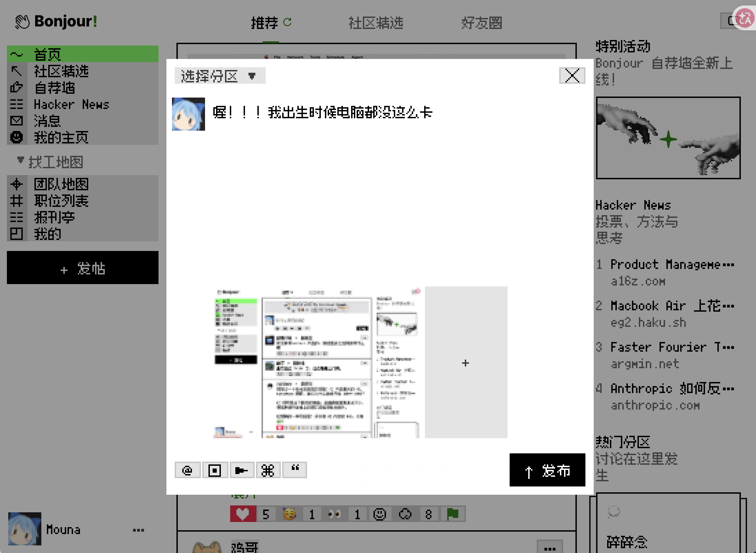
Task: Open 首页 in the sidebar
Action: click(83, 54)
